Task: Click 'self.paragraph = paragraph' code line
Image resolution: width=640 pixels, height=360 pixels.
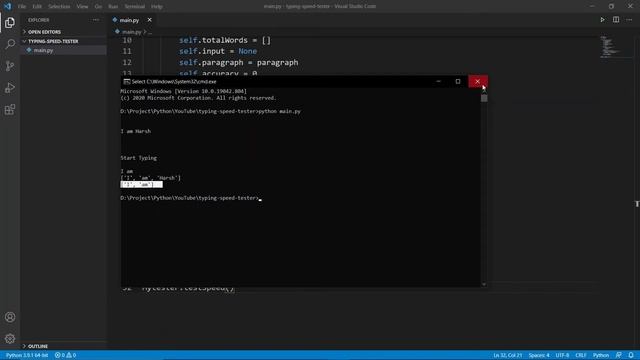Action: point(238,62)
